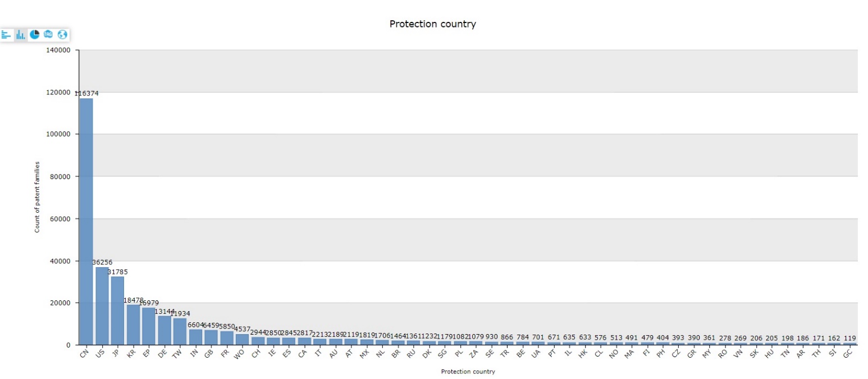Select the vertical column chart icon
Screen dimensions: 868x379
coord(21,35)
